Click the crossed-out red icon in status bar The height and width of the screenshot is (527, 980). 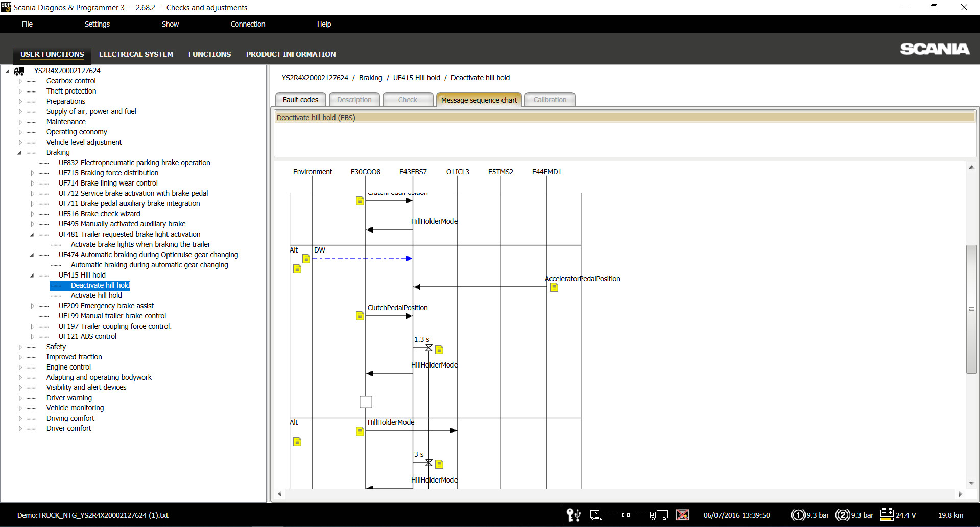[682, 515]
